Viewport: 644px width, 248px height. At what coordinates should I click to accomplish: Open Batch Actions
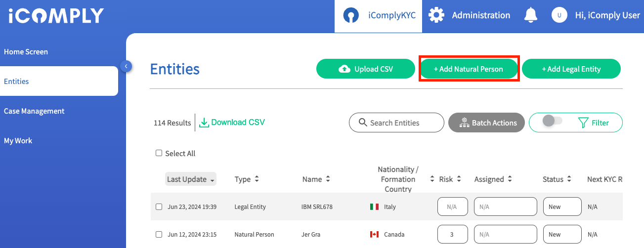pos(486,123)
